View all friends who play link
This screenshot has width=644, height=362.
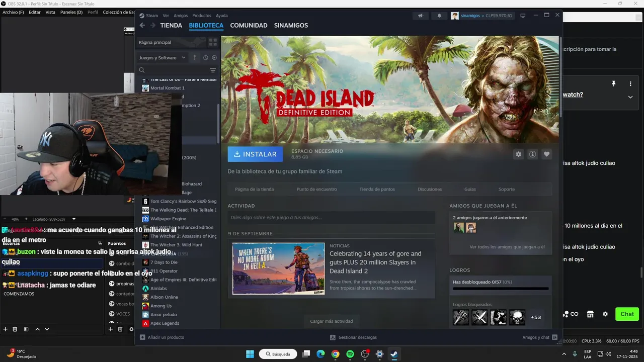[x=507, y=247]
